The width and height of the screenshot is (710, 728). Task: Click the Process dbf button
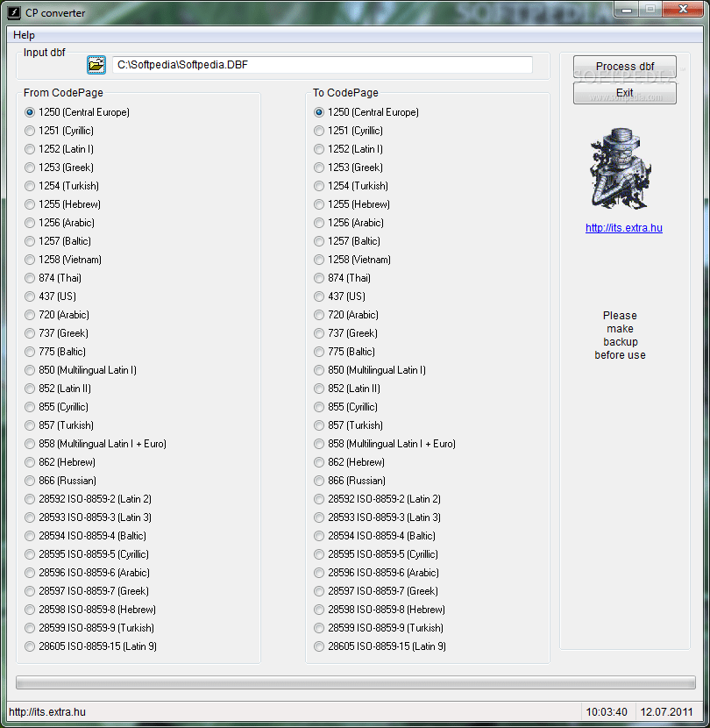(x=624, y=66)
